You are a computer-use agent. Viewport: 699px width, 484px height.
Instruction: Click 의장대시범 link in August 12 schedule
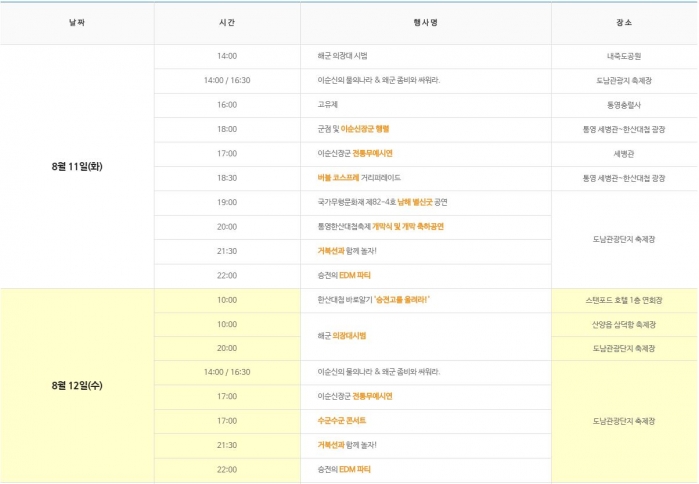point(349,336)
